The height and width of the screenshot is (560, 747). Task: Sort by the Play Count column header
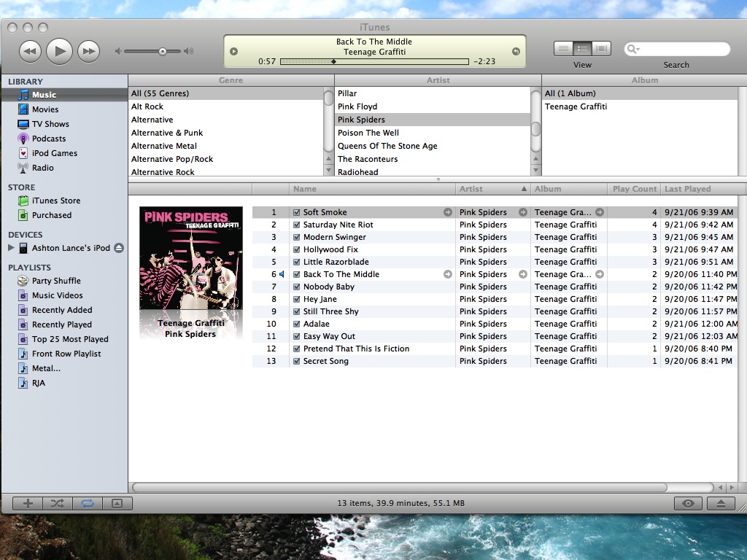[634, 189]
